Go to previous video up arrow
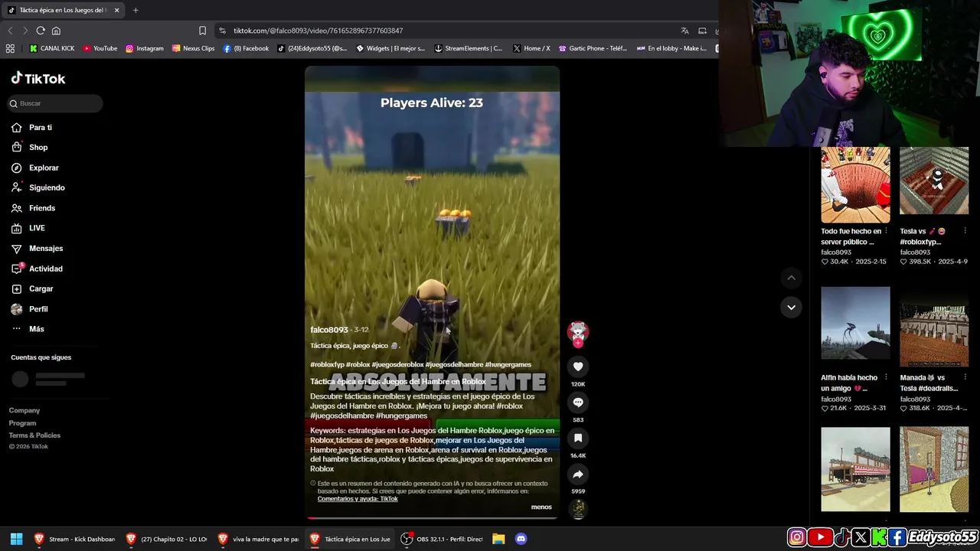Screen dimensions: 980x551 point(791,278)
